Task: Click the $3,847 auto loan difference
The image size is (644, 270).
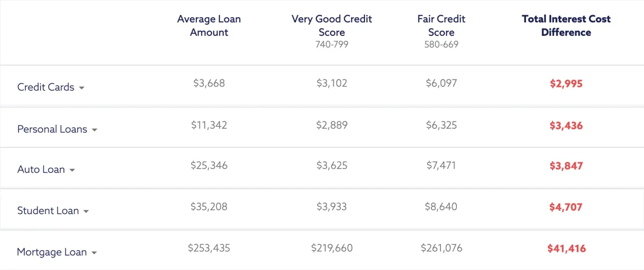Action: point(566,166)
